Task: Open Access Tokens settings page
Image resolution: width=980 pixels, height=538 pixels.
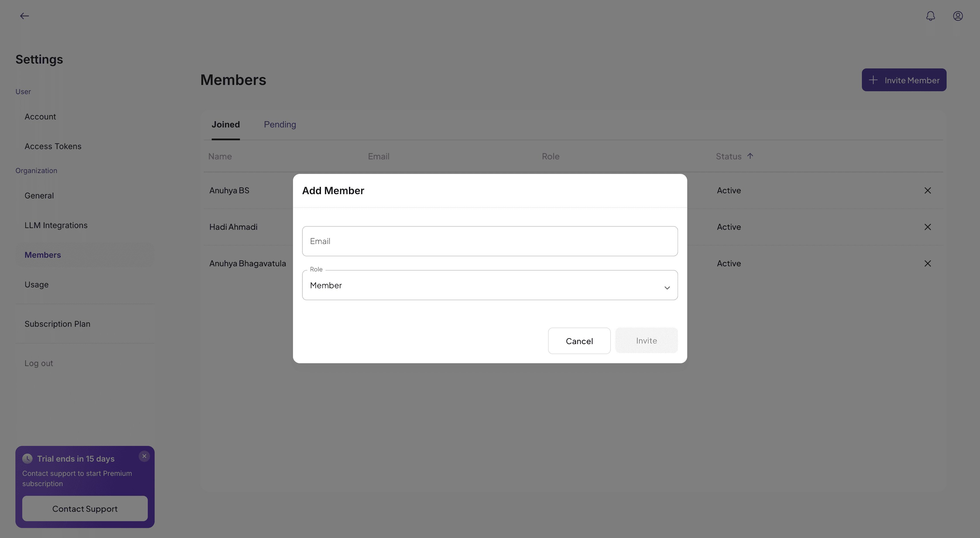Action: (x=53, y=146)
